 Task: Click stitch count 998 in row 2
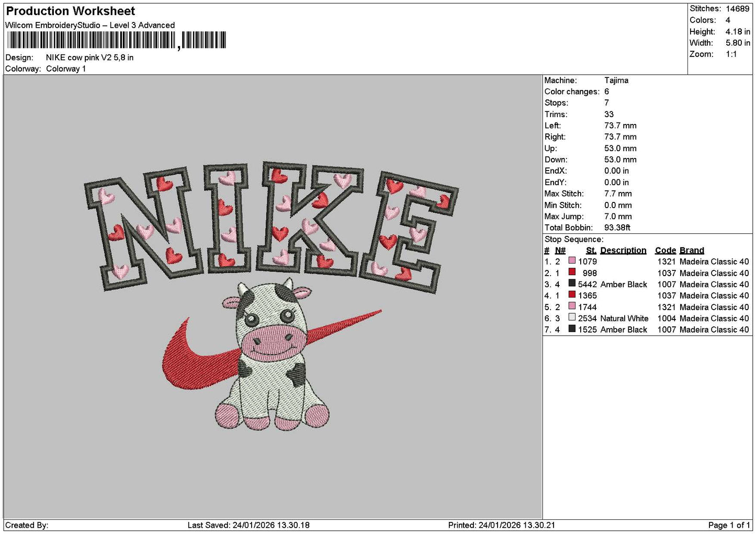pos(590,273)
